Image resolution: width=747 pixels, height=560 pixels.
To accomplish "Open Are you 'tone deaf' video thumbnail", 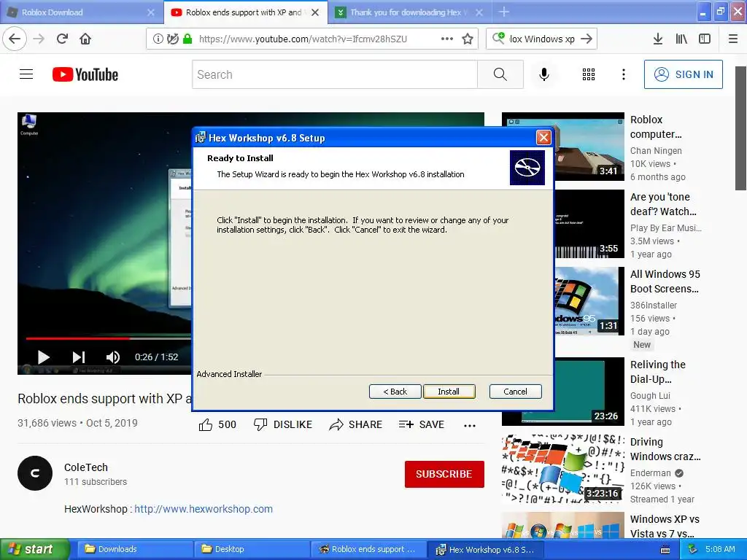I will [x=589, y=224].
